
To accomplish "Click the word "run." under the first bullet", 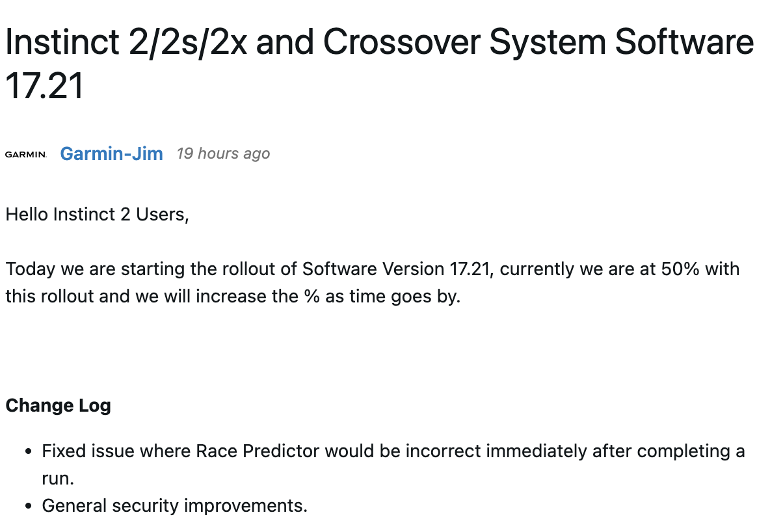I will 58,479.
